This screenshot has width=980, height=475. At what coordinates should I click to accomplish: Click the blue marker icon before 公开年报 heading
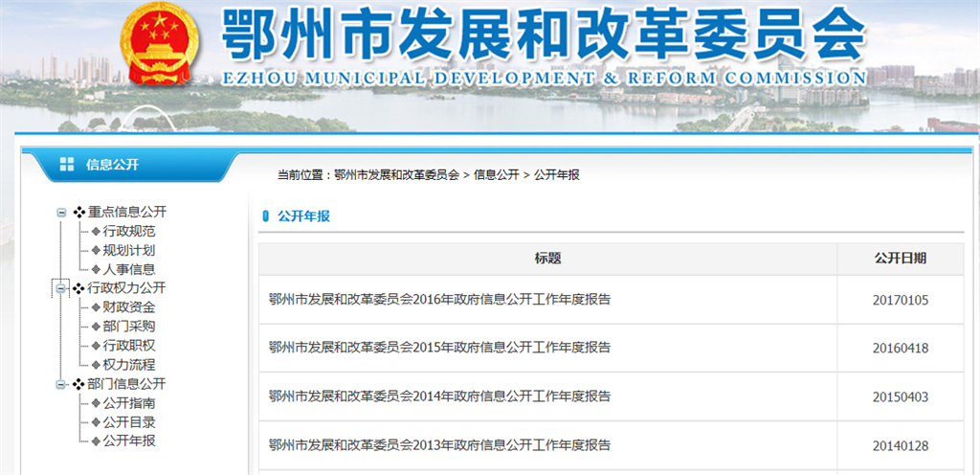click(266, 216)
